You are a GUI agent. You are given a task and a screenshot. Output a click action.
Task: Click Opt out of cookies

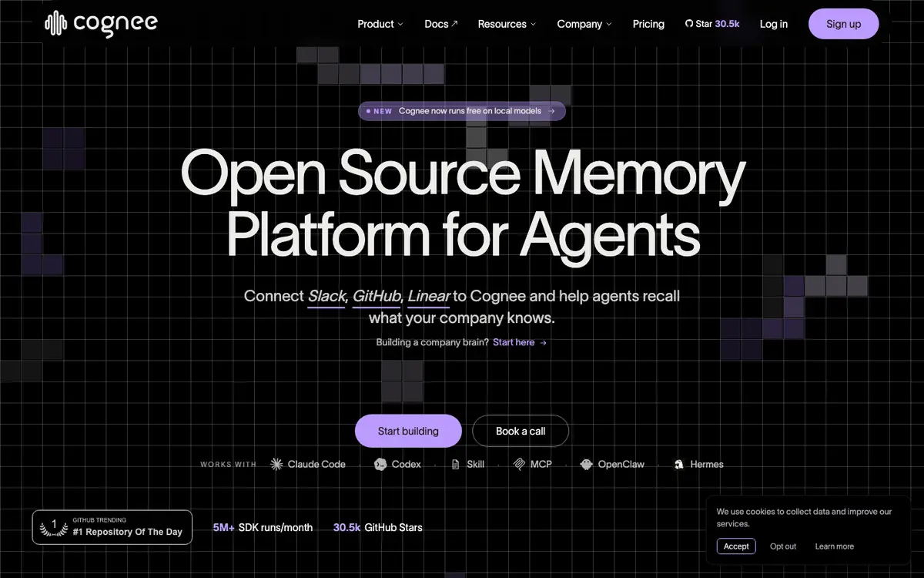pos(783,546)
